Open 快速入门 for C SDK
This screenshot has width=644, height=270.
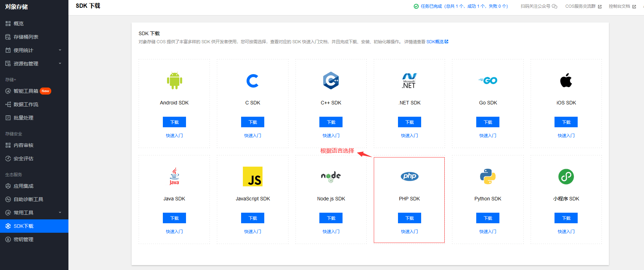click(253, 135)
